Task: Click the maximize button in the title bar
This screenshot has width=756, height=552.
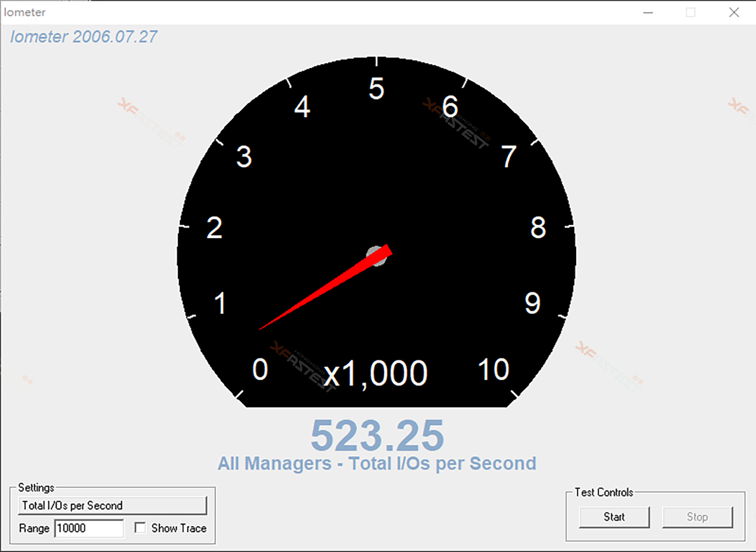Action: click(x=690, y=13)
